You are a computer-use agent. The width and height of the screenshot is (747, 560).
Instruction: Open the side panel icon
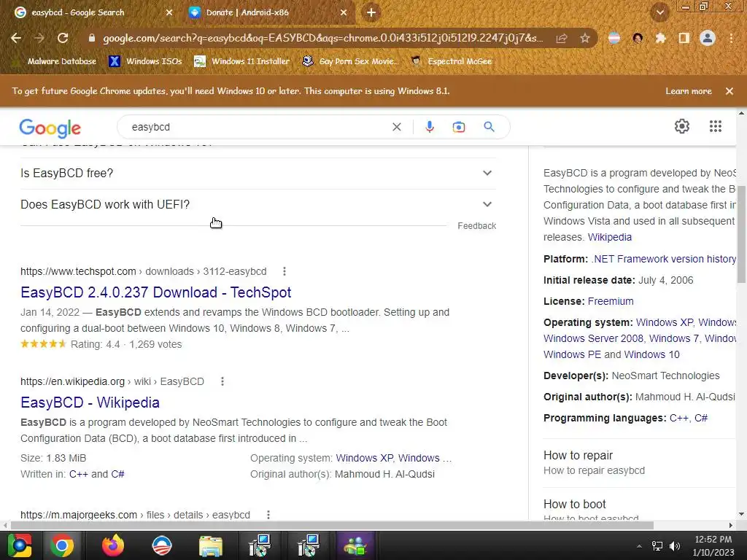(x=684, y=38)
